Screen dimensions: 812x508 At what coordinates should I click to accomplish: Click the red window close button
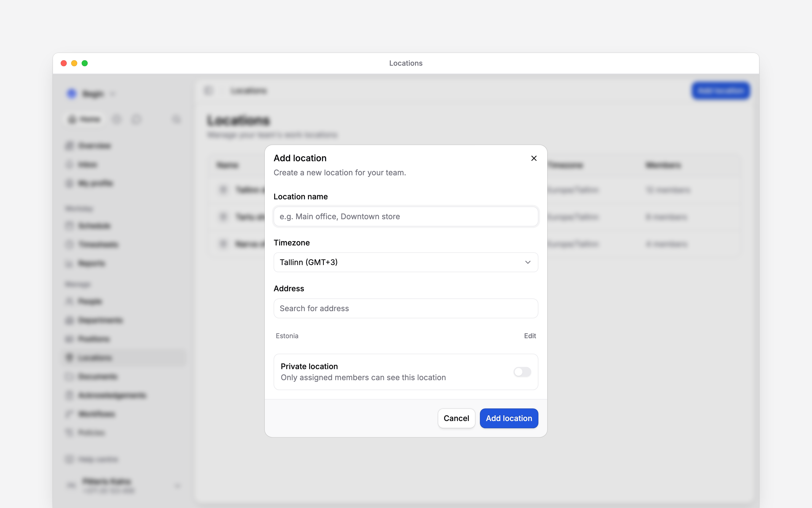click(x=64, y=63)
